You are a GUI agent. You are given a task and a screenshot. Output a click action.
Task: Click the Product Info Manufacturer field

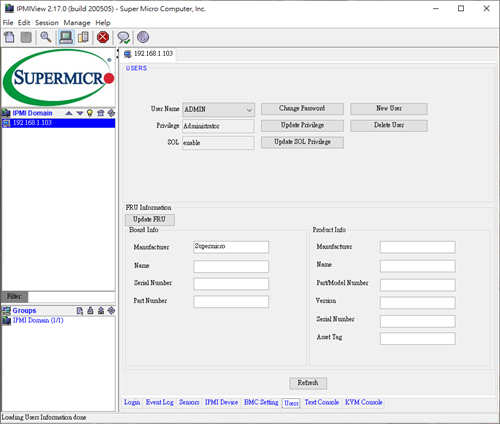tap(417, 247)
